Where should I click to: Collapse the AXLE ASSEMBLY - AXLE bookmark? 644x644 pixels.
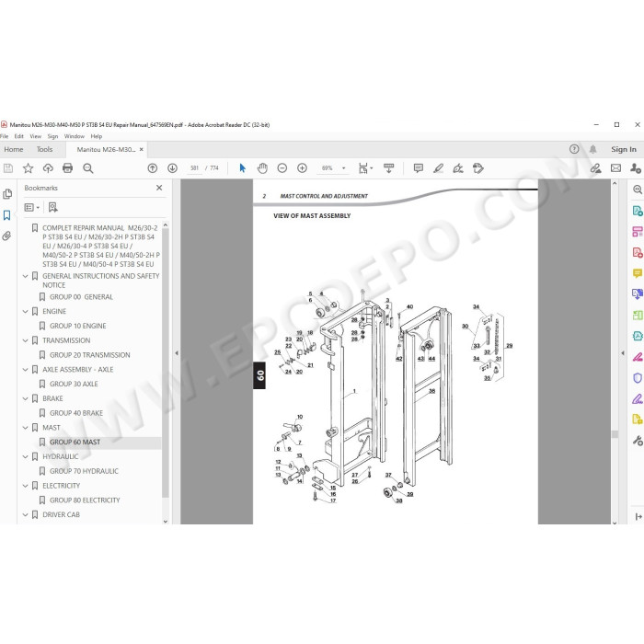pyautogui.click(x=26, y=370)
